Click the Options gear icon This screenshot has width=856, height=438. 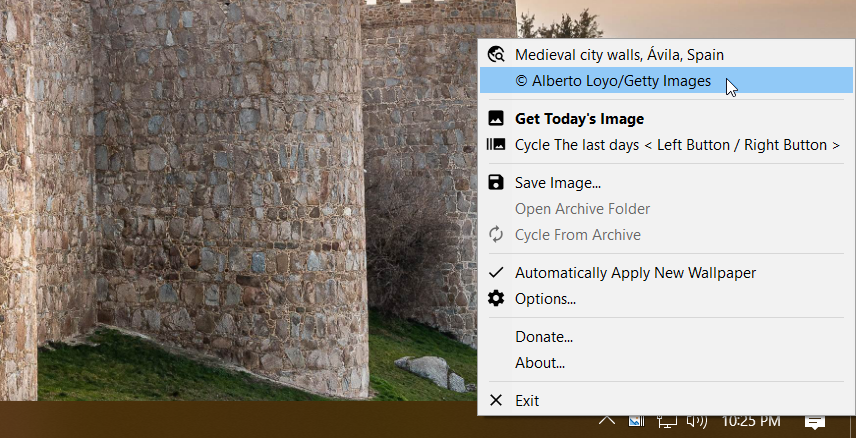click(496, 299)
